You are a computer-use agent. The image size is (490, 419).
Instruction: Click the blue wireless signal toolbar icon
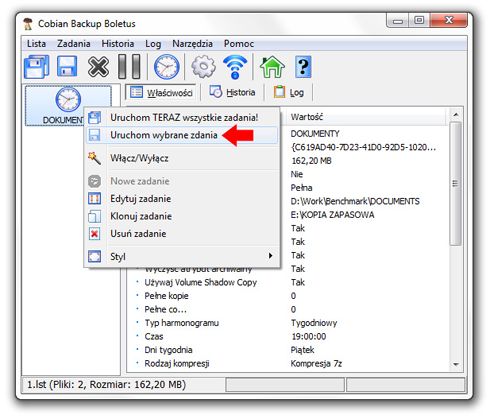[235, 67]
